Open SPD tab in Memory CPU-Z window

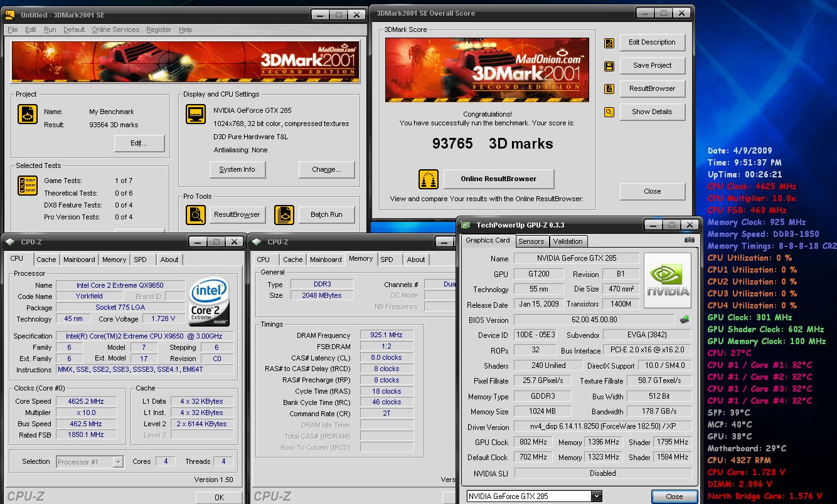coord(387,260)
